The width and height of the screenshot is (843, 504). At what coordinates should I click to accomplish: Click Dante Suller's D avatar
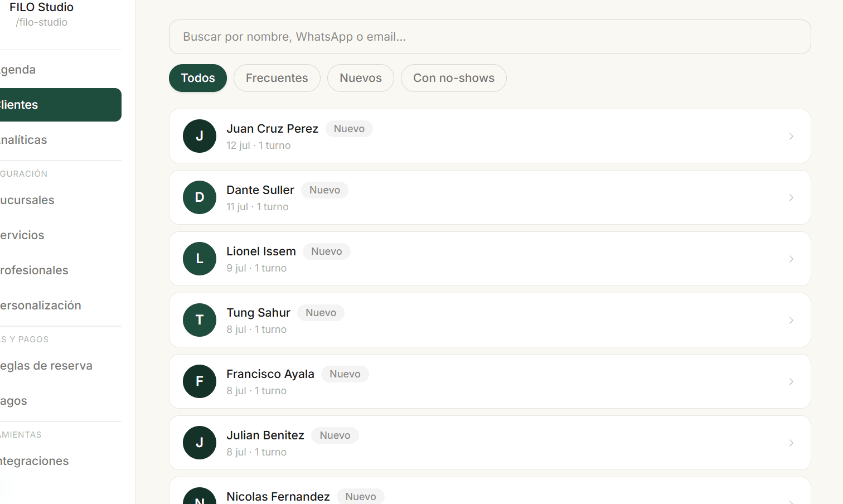(x=200, y=197)
